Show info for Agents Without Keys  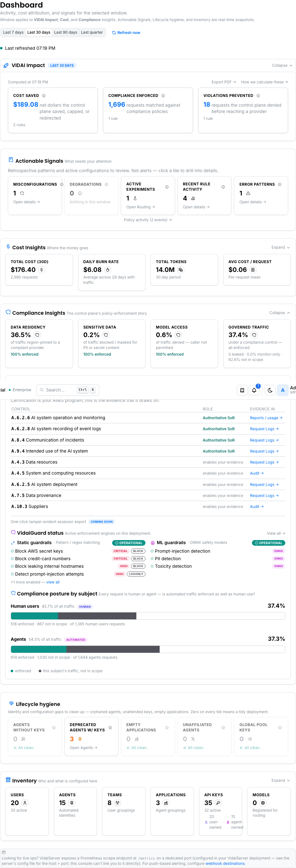pos(54,728)
